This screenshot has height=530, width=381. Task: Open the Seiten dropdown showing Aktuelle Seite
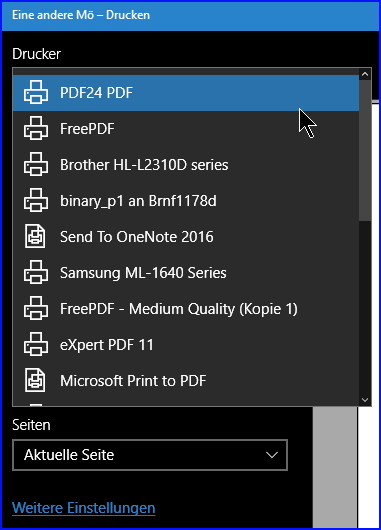coord(150,455)
